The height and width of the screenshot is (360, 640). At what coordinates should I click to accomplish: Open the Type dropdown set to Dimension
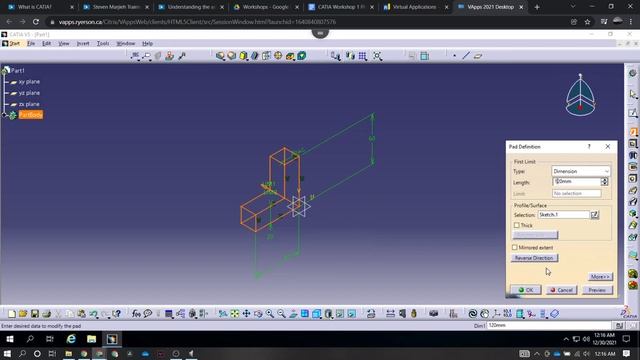581,171
